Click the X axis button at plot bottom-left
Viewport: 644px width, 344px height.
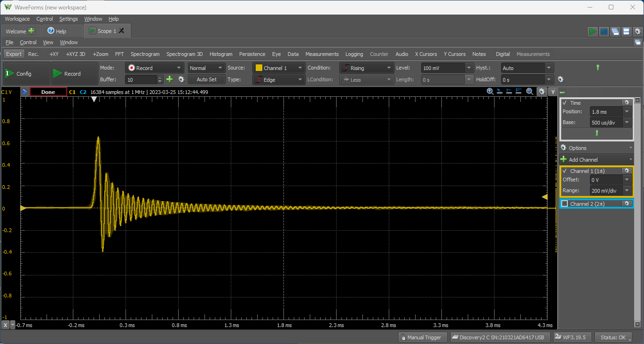click(6, 325)
